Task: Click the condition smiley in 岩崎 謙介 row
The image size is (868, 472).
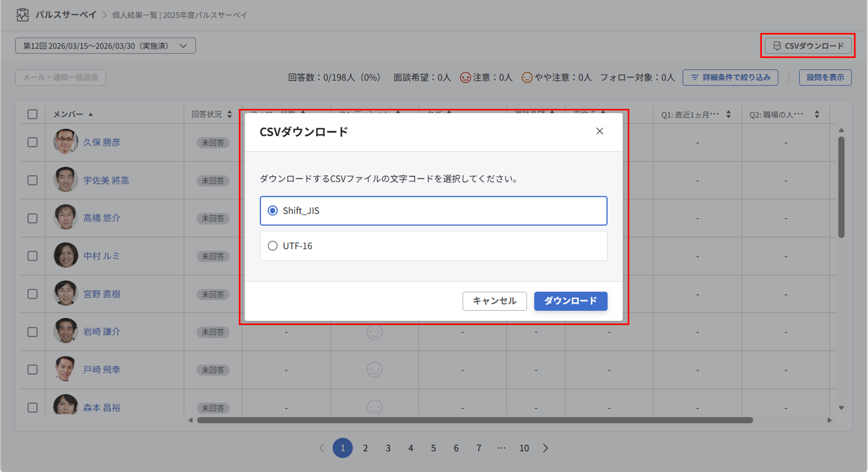Action: pos(374,332)
